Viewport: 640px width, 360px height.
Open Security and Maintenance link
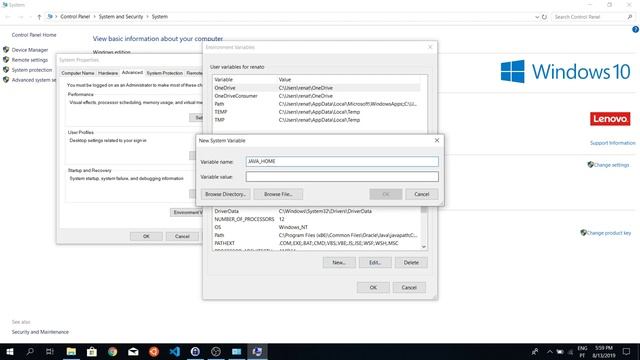coord(40,332)
